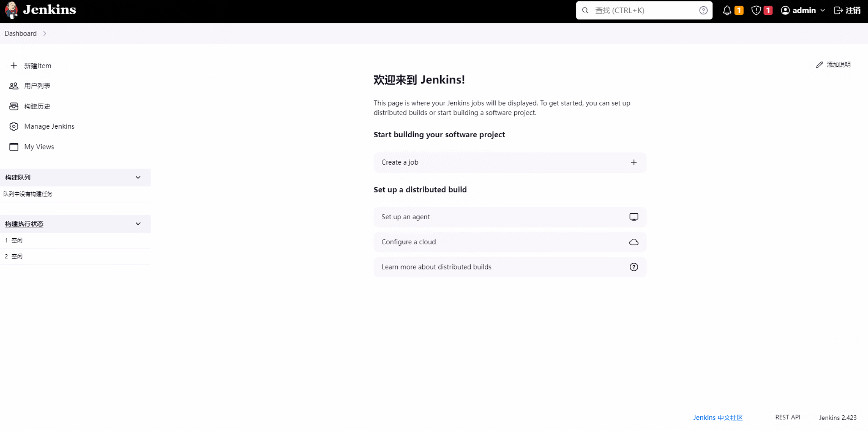Click the Jenkins logo icon
Viewport: 868px width, 431px height.
(x=11, y=10)
